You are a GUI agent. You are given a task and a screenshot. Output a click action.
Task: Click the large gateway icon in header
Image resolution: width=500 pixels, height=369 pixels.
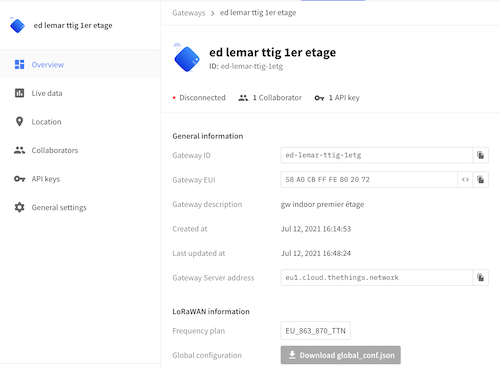(187, 58)
